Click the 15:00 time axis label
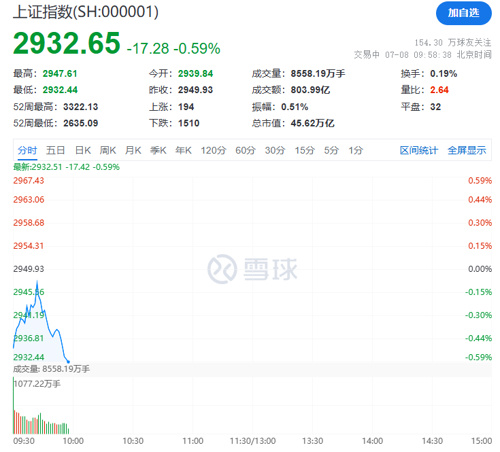This screenshot has width=500, height=452. [x=481, y=441]
